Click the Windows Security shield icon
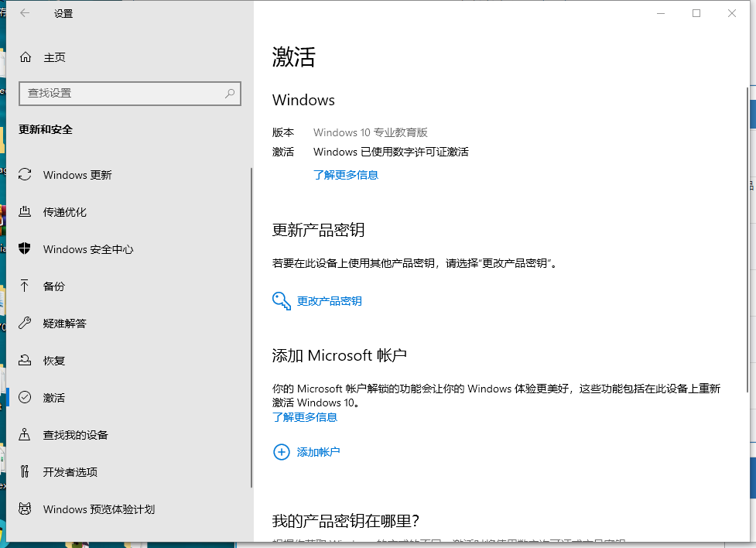 [26, 249]
